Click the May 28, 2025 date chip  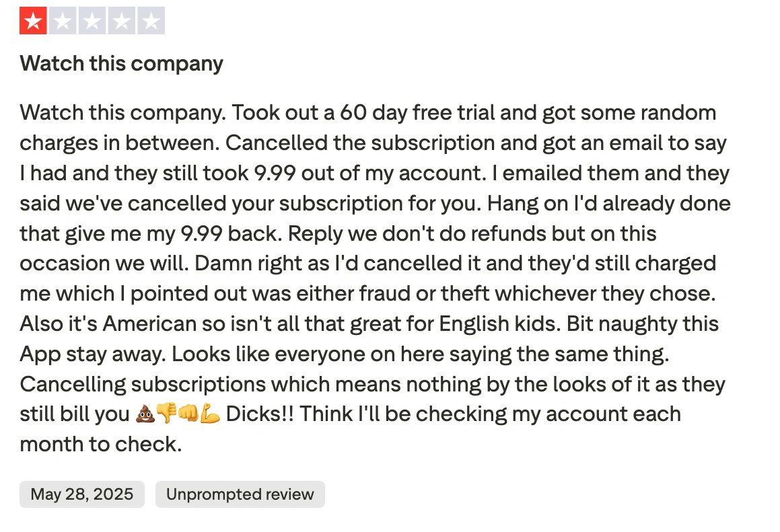[x=81, y=494]
